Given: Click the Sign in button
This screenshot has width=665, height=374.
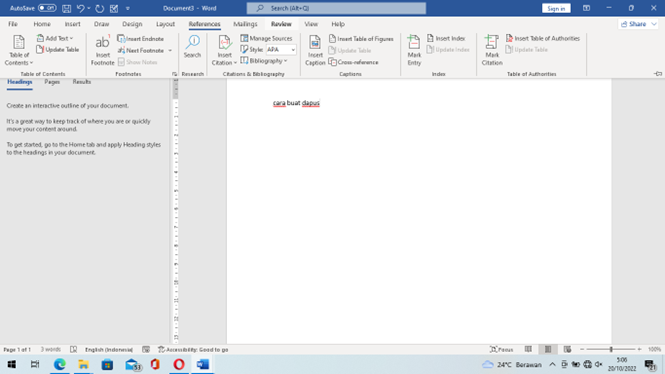Looking at the screenshot, I should [x=556, y=8].
